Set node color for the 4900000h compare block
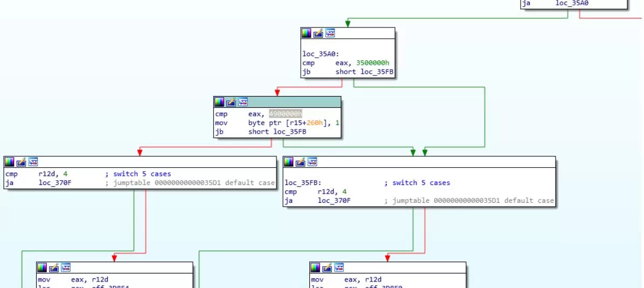 click(219, 102)
